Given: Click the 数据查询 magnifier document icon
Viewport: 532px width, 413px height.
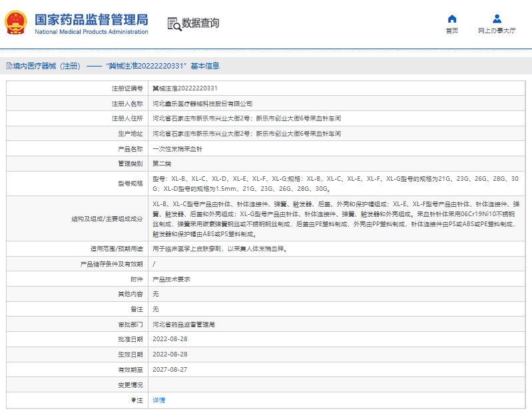Looking at the screenshot, I should [174, 24].
